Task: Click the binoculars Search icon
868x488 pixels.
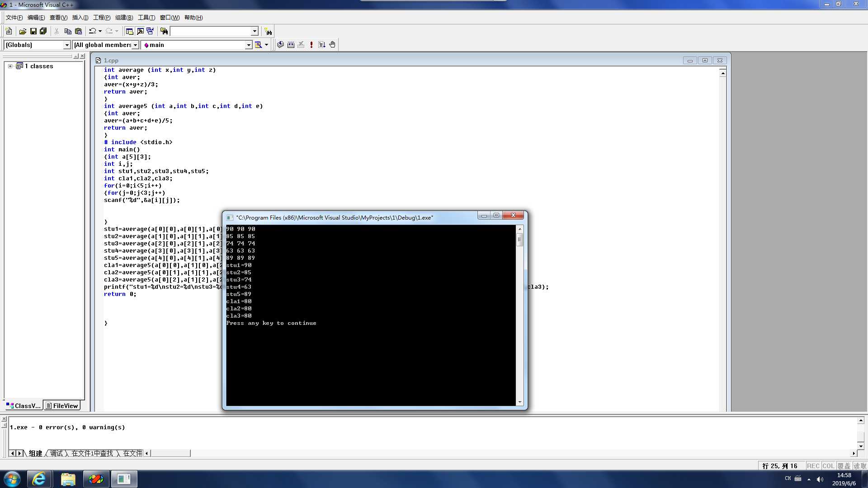Action: [x=268, y=32]
